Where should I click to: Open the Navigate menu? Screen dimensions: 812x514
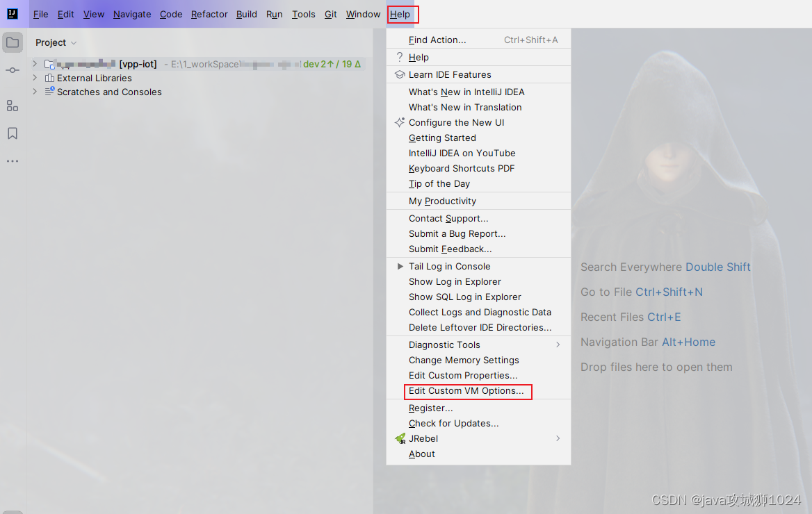[x=132, y=15]
